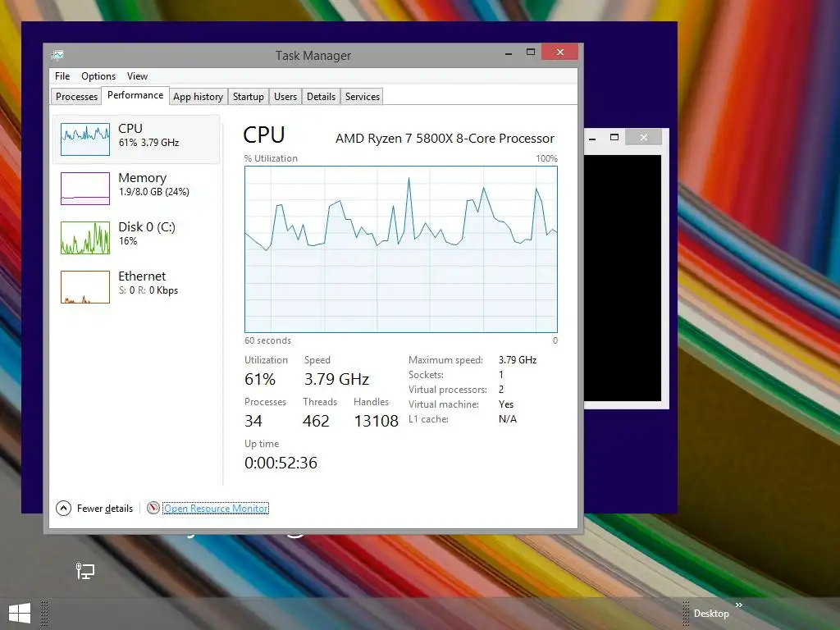Click the 34 processes value
840x630 pixels.
click(x=253, y=421)
